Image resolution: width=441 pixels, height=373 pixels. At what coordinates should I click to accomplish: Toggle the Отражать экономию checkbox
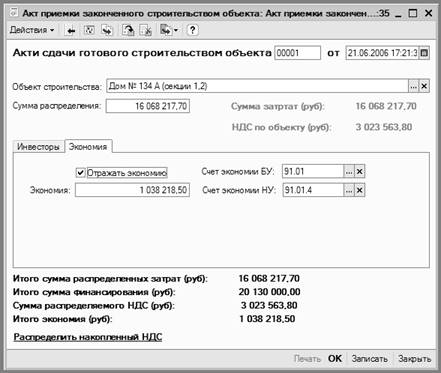80,173
